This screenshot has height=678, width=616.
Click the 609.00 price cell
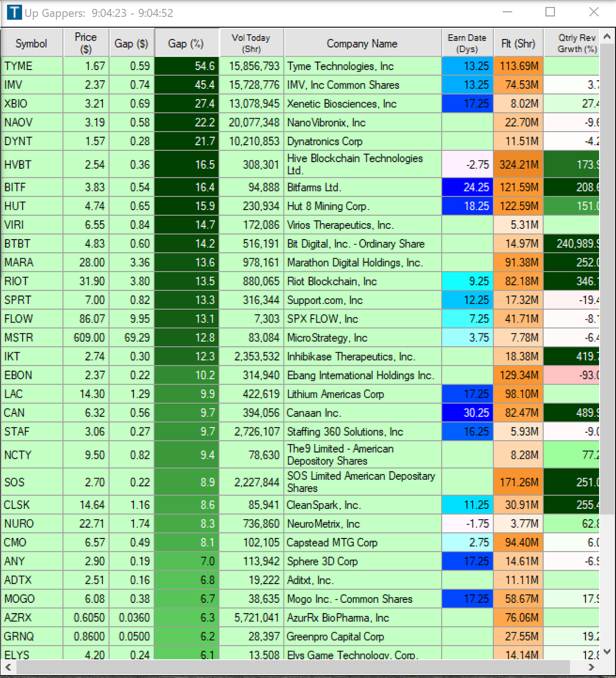click(86, 337)
